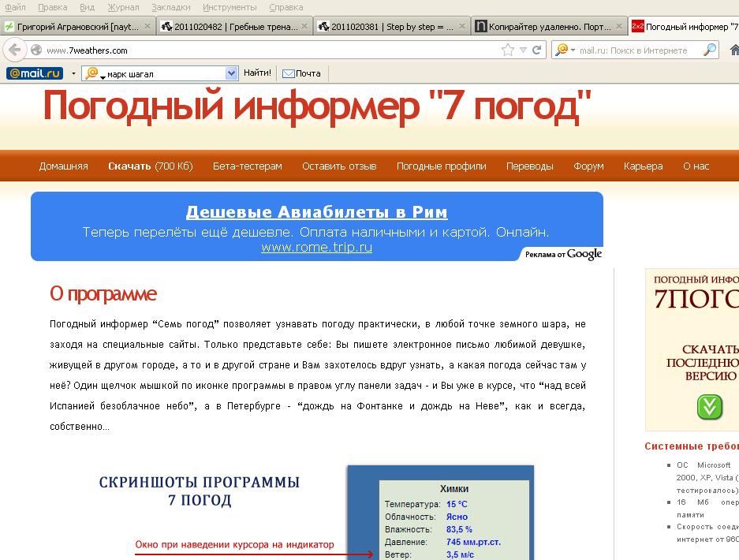739x560 pixels.
Task: Click the Давление value 745 мм.рт.ст.
Action: pos(473,542)
